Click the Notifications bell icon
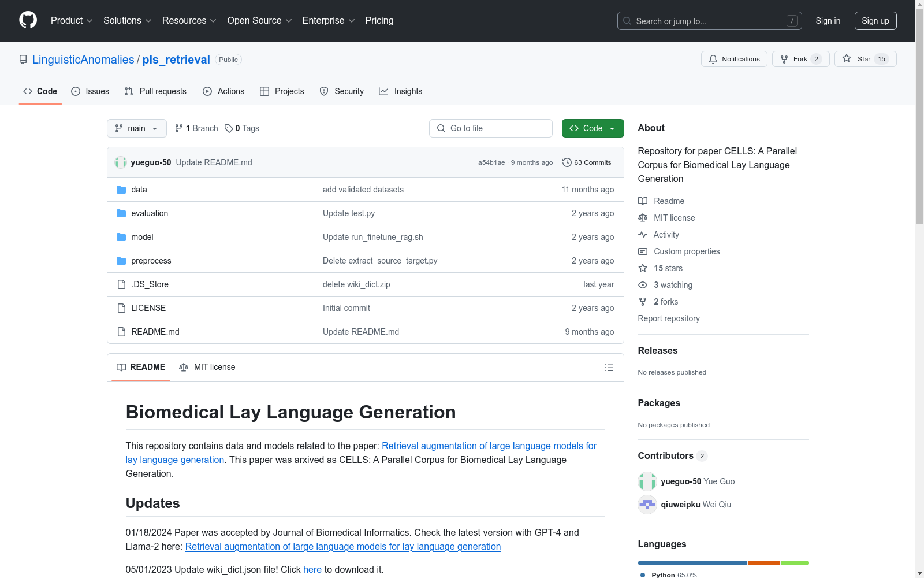The image size is (924, 578). [x=713, y=59]
